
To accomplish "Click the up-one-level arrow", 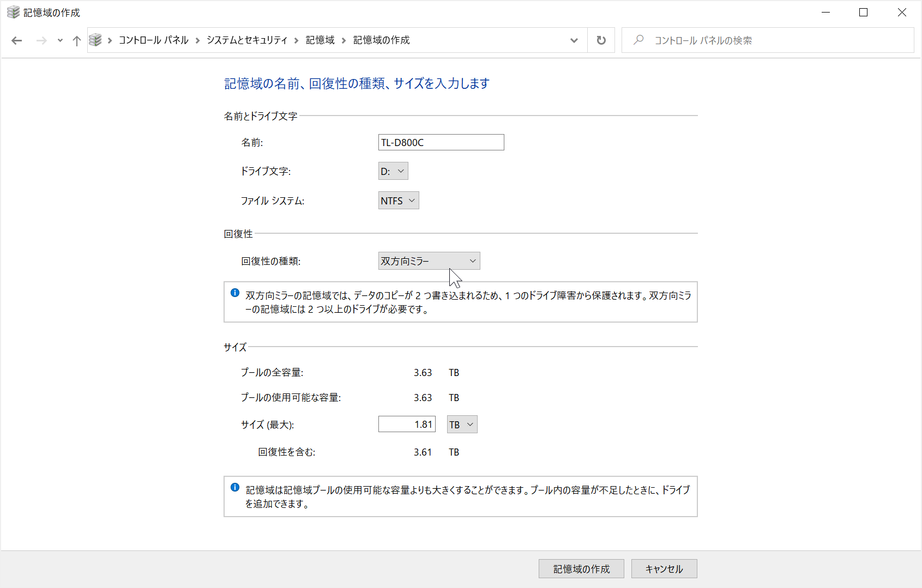I will [76, 40].
